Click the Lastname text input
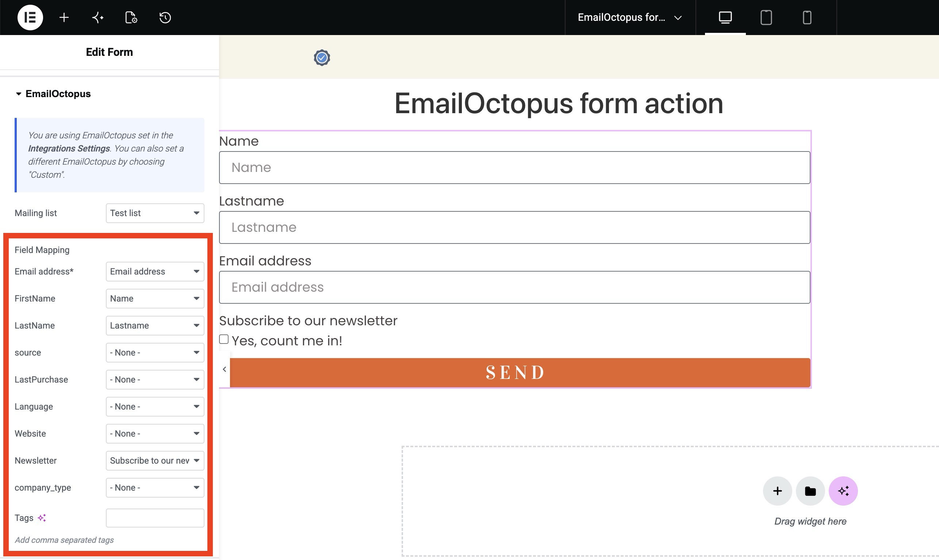This screenshot has width=939, height=560. (x=514, y=227)
